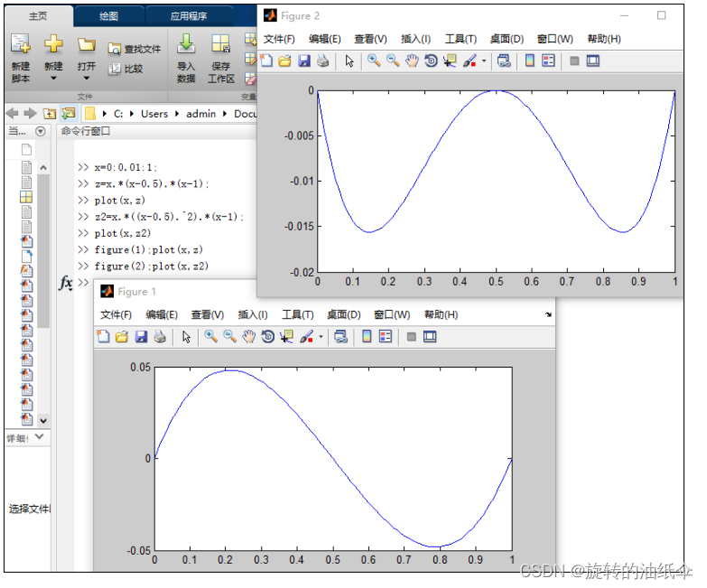Click the file list scrollbar down arrow

coord(43,421)
